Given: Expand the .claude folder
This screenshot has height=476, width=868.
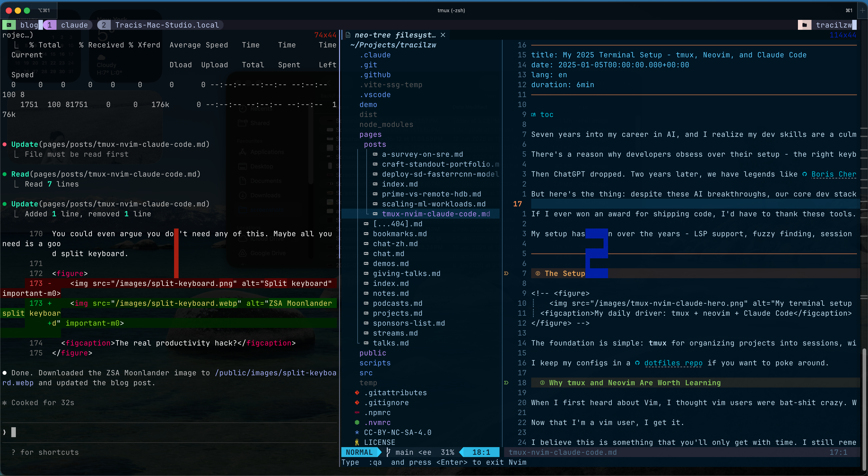Looking at the screenshot, I should pos(375,55).
